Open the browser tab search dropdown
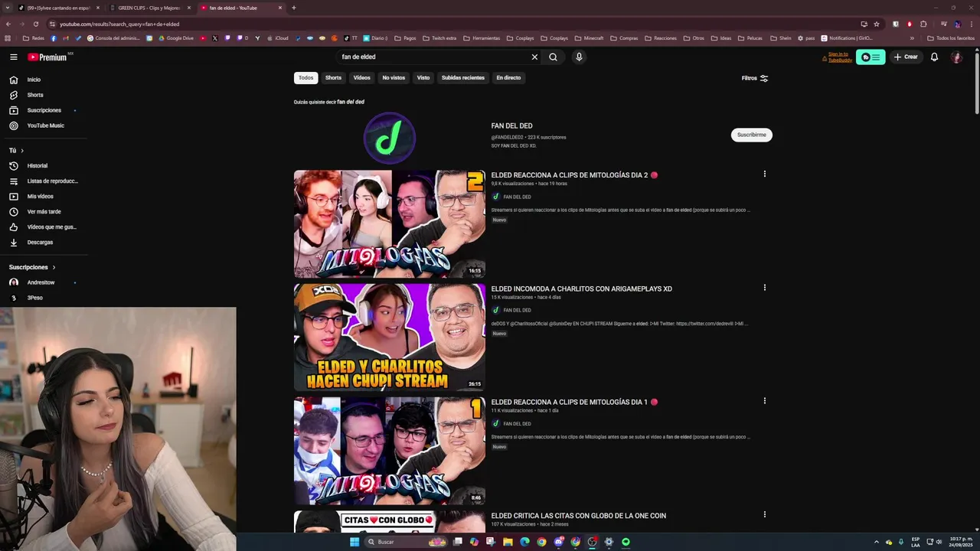 point(9,8)
